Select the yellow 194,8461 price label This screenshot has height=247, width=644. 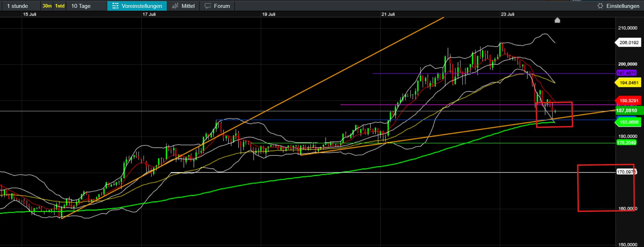pos(628,83)
